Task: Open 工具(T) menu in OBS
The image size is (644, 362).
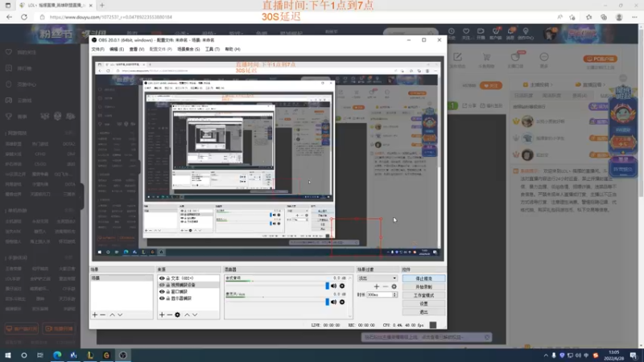Action: pyautogui.click(x=213, y=49)
